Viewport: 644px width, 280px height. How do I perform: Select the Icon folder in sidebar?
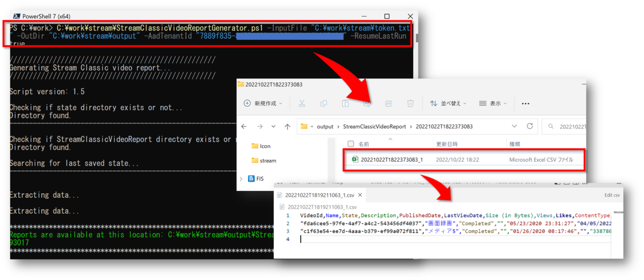[x=261, y=146]
